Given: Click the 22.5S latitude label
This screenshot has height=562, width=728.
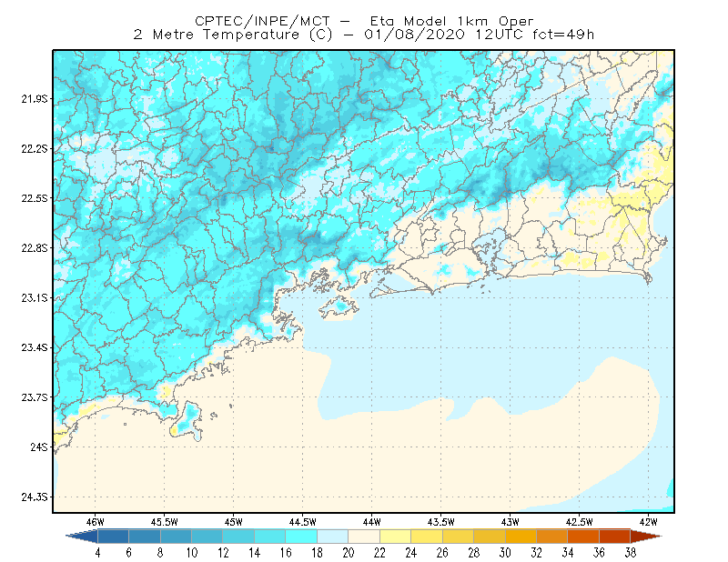Looking at the screenshot, I should pyautogui.click(x=35, y=198).
